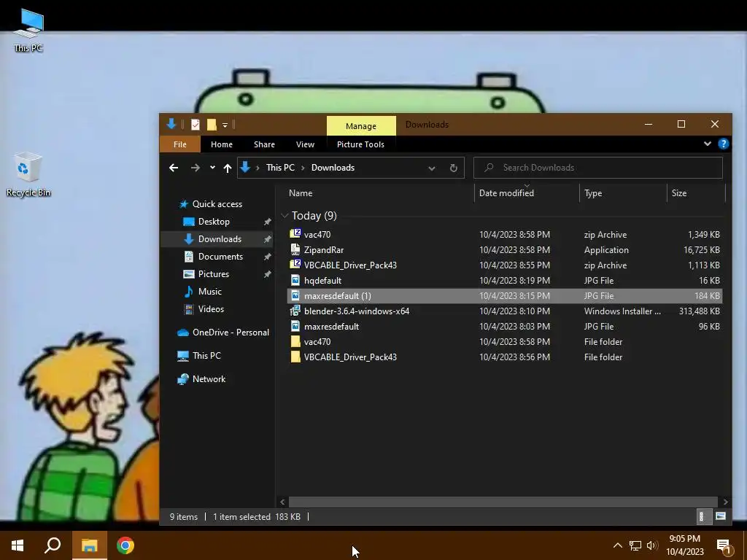This screenshot has height=560, width=747.
Task: Open the File menu tab
Action: tap(180, 144)
